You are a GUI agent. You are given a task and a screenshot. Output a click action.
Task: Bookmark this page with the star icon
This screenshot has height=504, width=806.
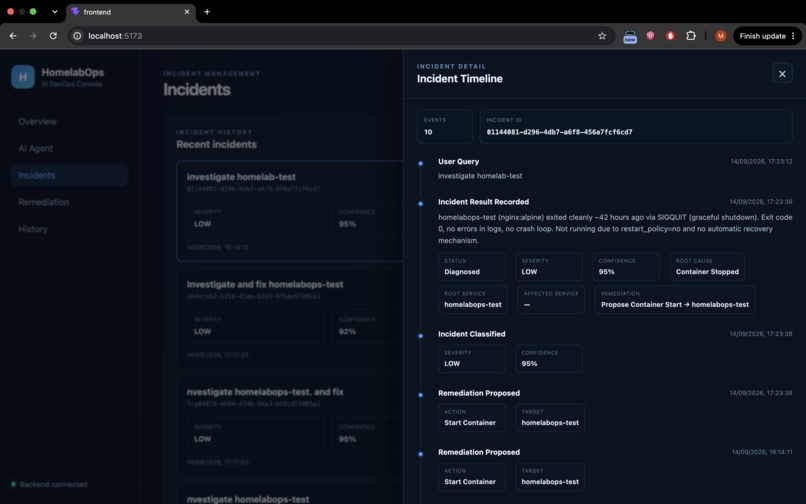click(602, 36)
